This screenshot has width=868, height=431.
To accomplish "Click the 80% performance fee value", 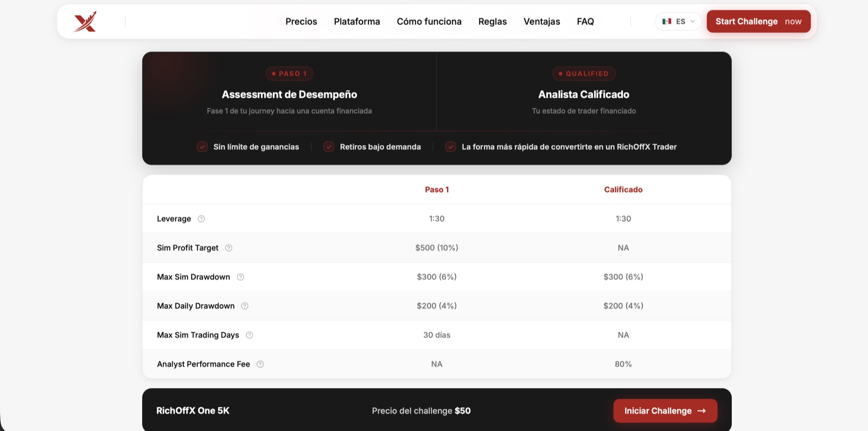I will coord(623,364).
